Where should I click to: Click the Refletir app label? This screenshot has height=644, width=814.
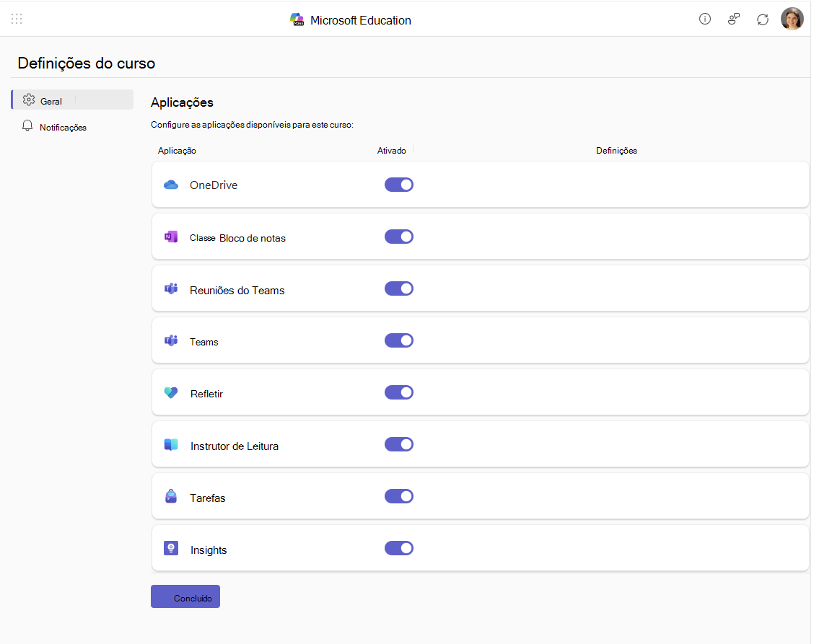[x=206, y=394]
